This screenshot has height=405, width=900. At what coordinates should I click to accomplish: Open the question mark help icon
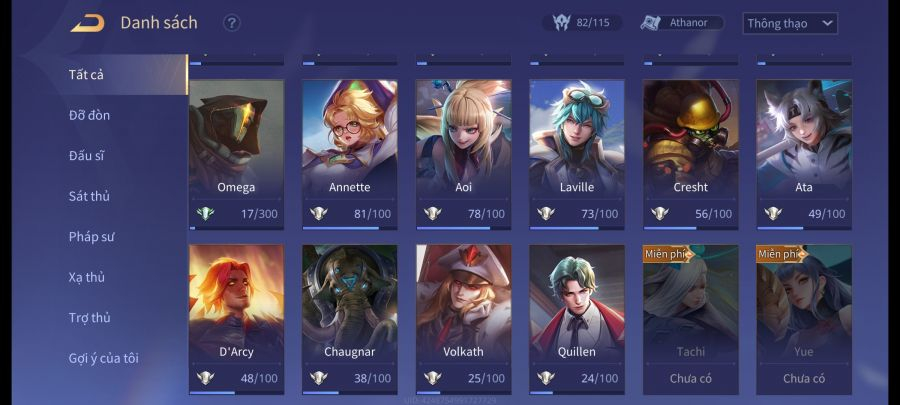[x=231, y=23]
